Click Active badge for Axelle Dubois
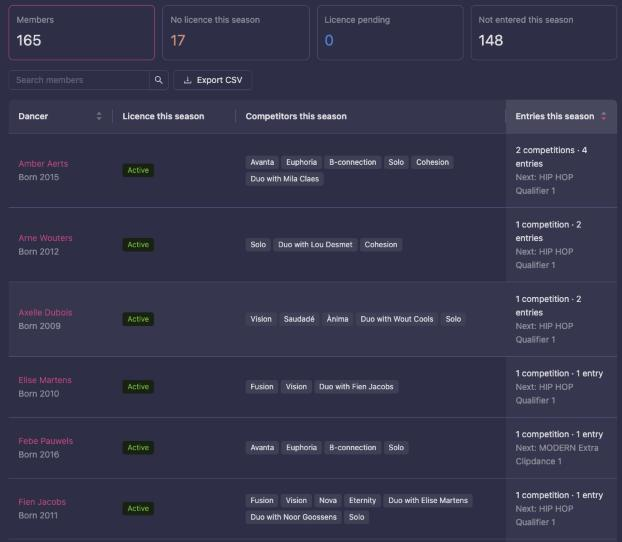The width and height of the screenshot is (622, 542). pos(138,319)
